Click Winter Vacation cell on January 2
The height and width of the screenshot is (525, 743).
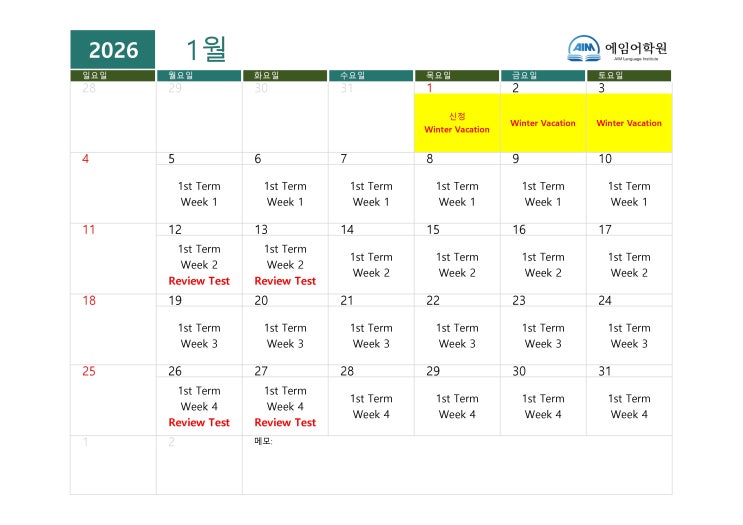coord(543,123)
